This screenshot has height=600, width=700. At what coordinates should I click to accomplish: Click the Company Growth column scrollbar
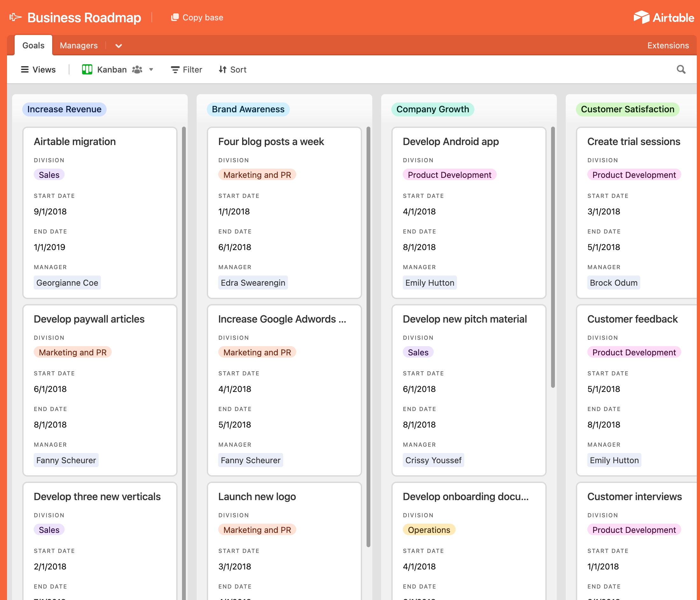click(x=553, y=257)
